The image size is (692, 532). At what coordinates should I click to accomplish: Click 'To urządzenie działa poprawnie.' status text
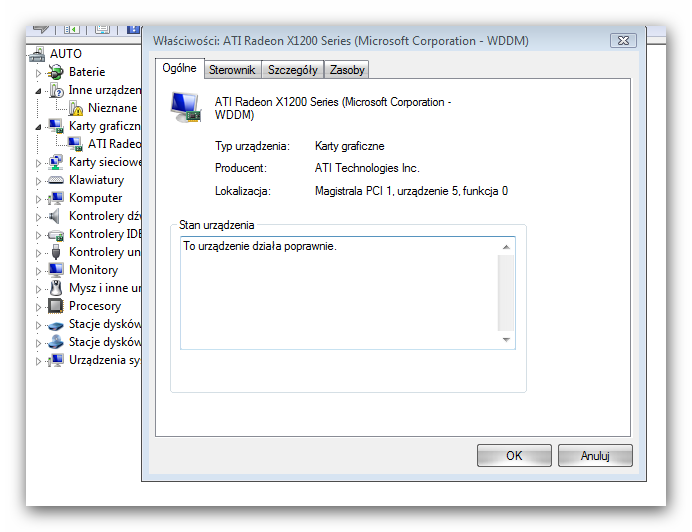click(260, 246)
